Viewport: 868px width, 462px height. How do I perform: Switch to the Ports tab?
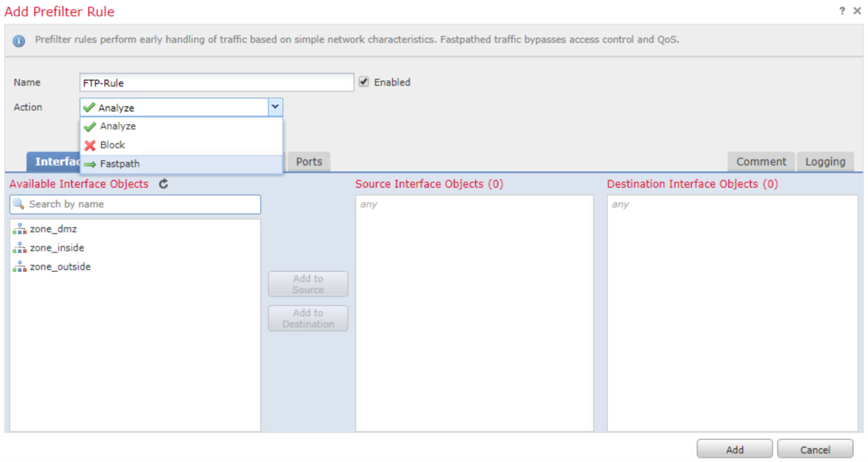[308, 162]
